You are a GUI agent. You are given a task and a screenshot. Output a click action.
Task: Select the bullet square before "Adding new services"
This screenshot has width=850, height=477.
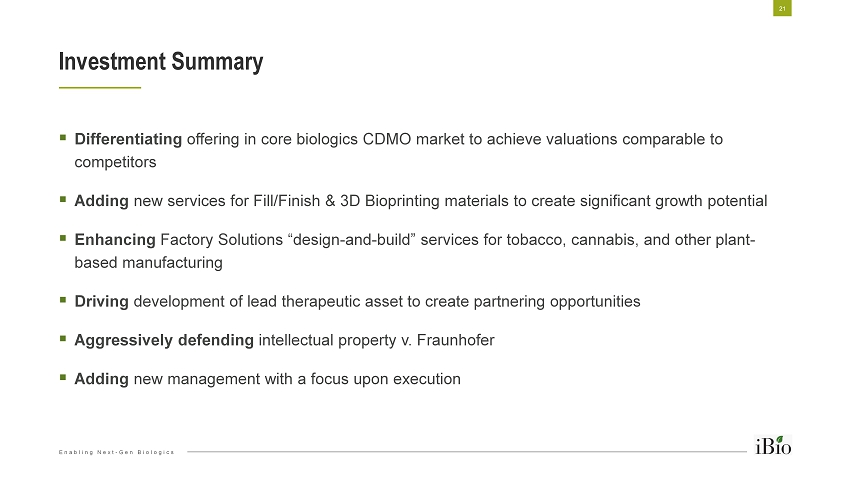[63, 200]
